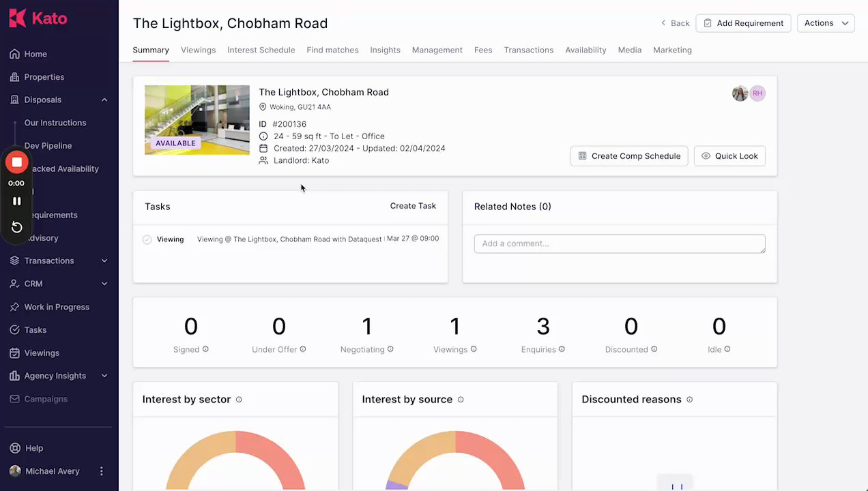Click info icon beside Discounted reasons
Viewport: 868px width, 491px height.
pyautogui.click(x=689, y=400)
